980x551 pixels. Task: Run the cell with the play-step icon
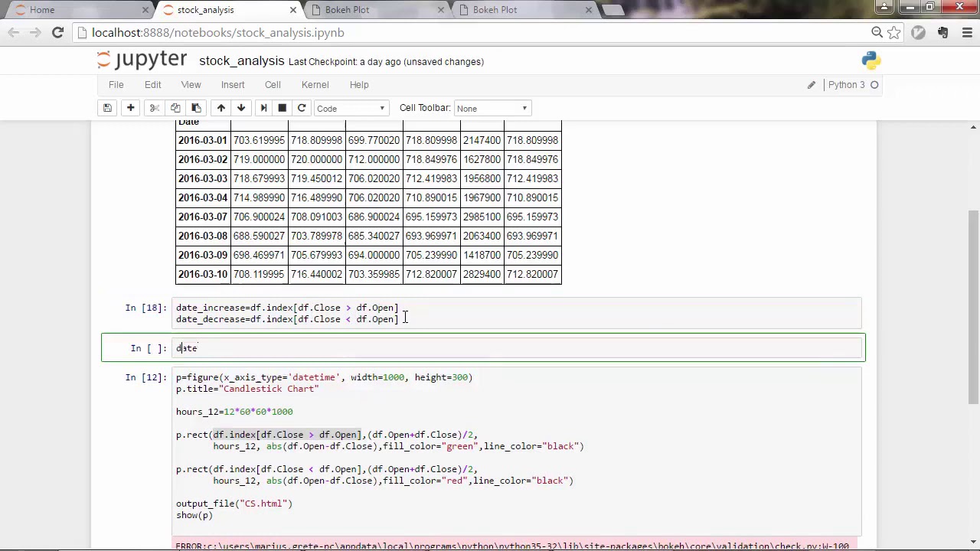(263, 108)
